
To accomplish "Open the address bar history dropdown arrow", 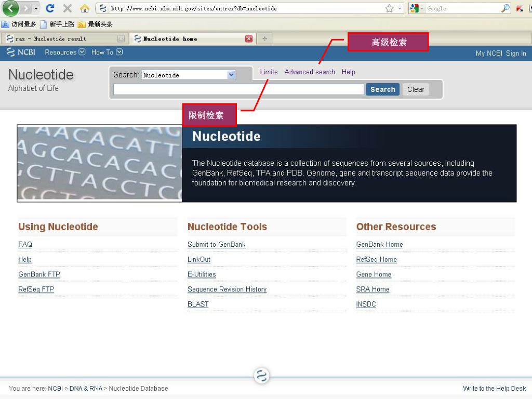I will coord(400,8).
